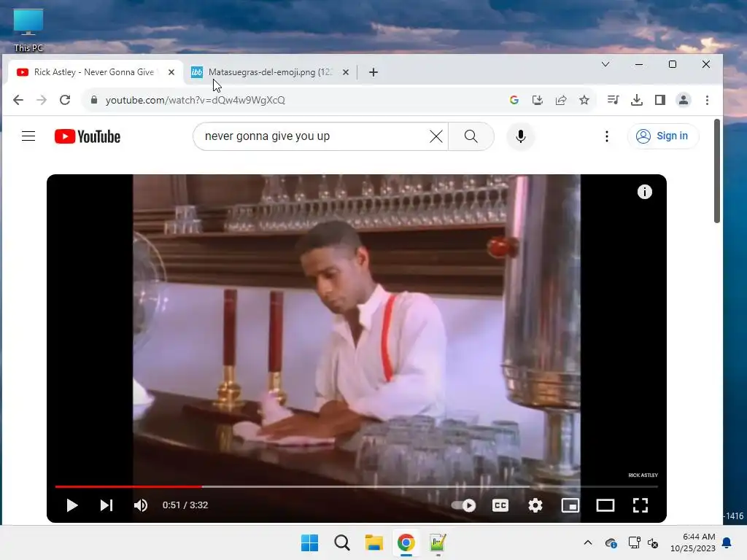This screenshot has height=560, width=747.
Task: Go back to previous page
Action: tap(18, 100)
